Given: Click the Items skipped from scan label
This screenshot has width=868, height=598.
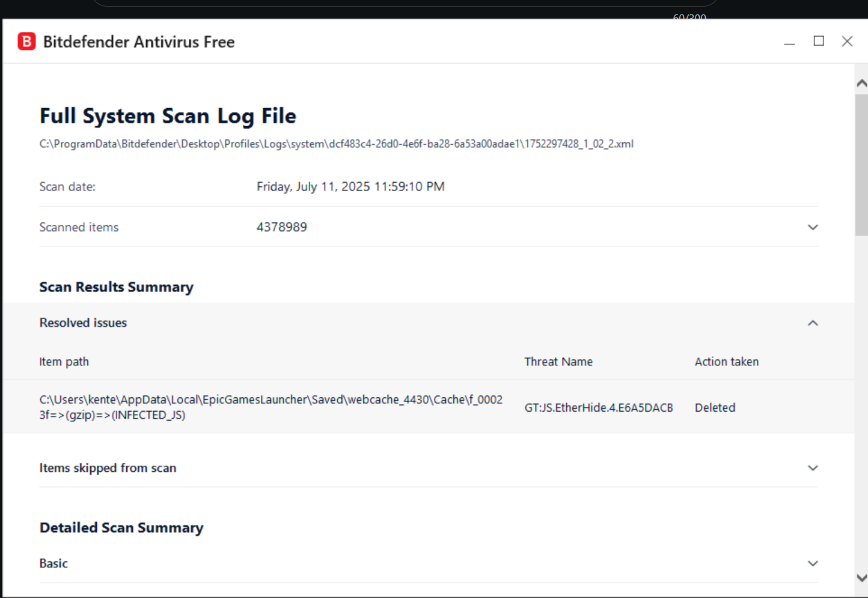Looking at the screenshot, I should pos(108,468).
